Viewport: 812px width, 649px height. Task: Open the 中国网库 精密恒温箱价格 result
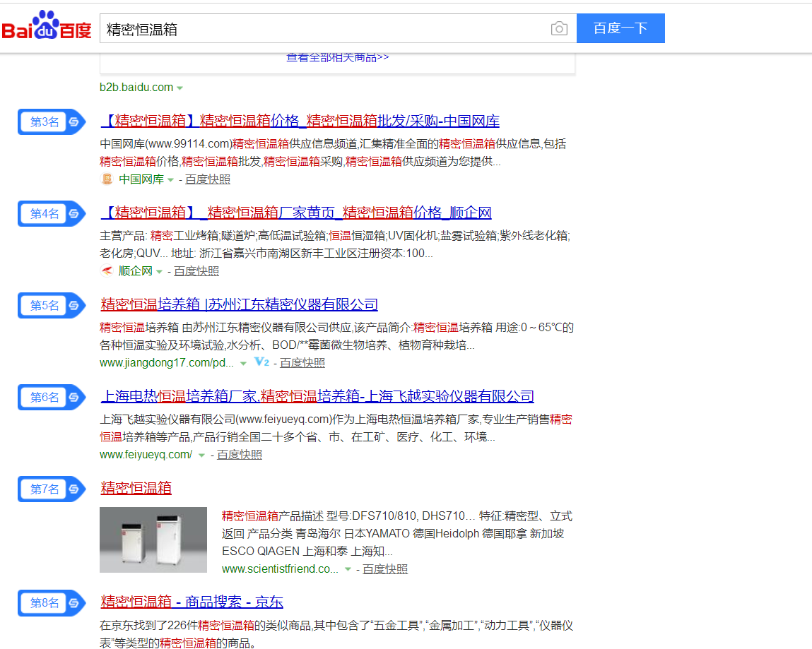point(300,121)
